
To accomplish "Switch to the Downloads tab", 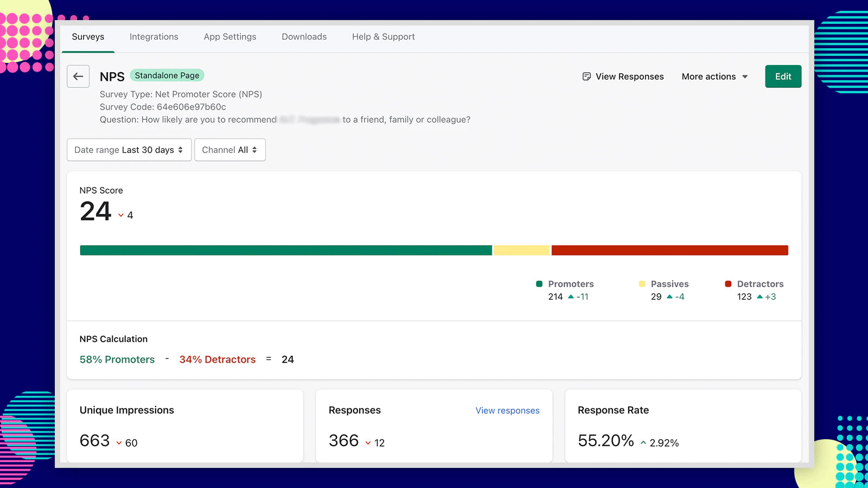I will [x=304, y=36].
